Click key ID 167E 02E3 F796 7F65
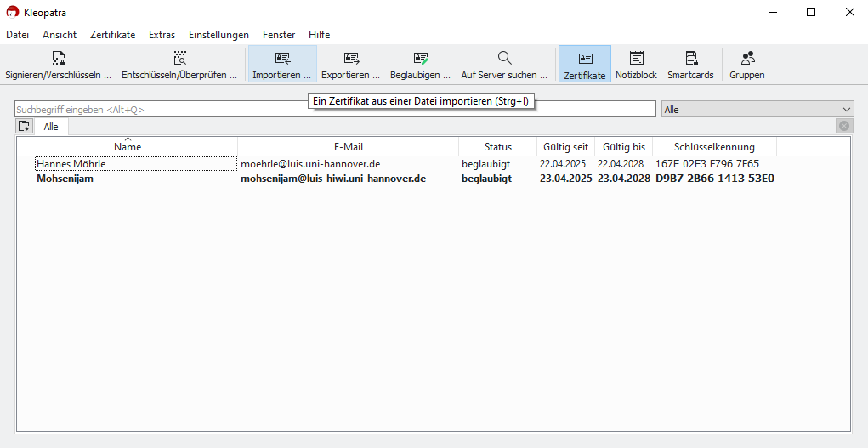The width and height of the screenshot is (868, 448). (x=707, y=164)
